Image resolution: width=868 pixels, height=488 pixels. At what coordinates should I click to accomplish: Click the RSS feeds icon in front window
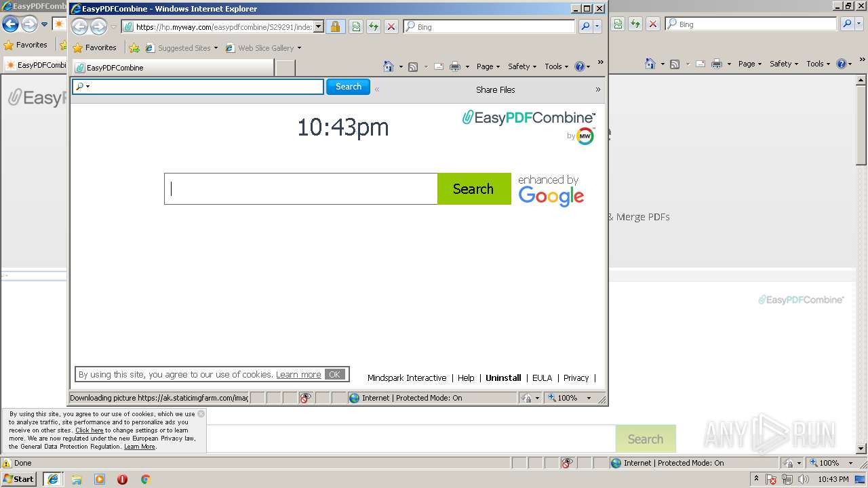tap(413, 66)
